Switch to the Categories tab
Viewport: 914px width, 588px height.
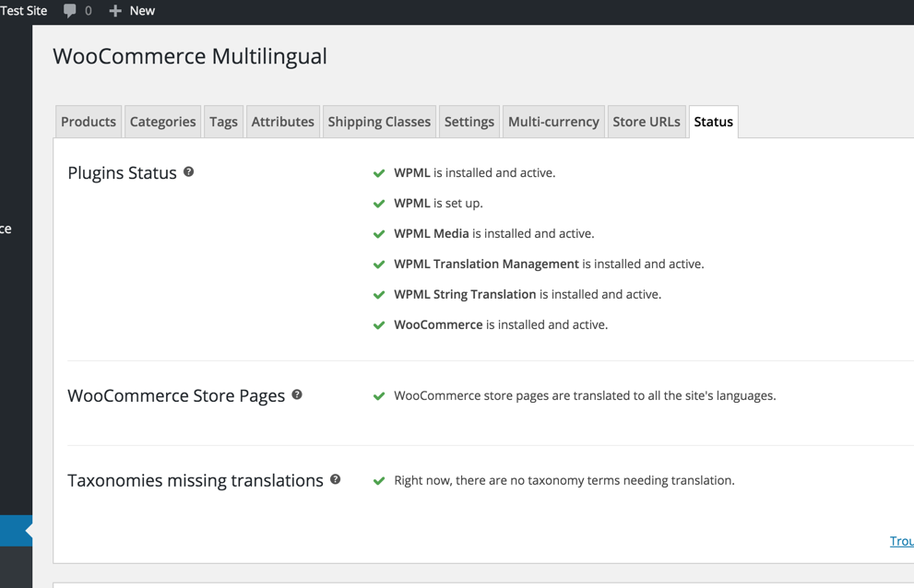point(162,122)
